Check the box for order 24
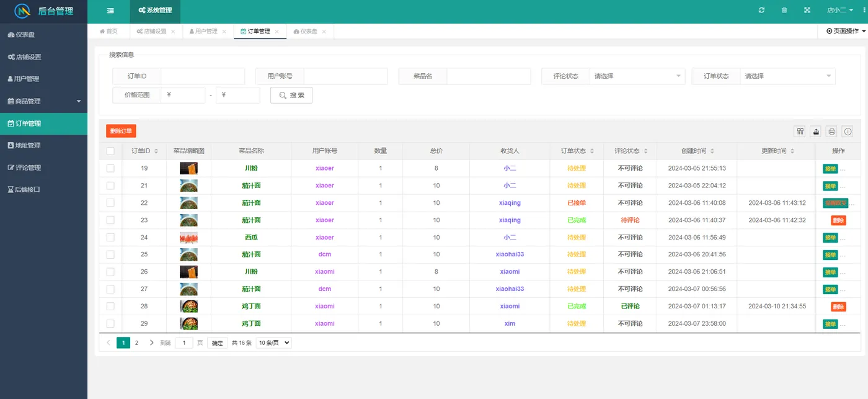This screenshot has width=868, height=399. pyautogui.click(x=110, y=238)
